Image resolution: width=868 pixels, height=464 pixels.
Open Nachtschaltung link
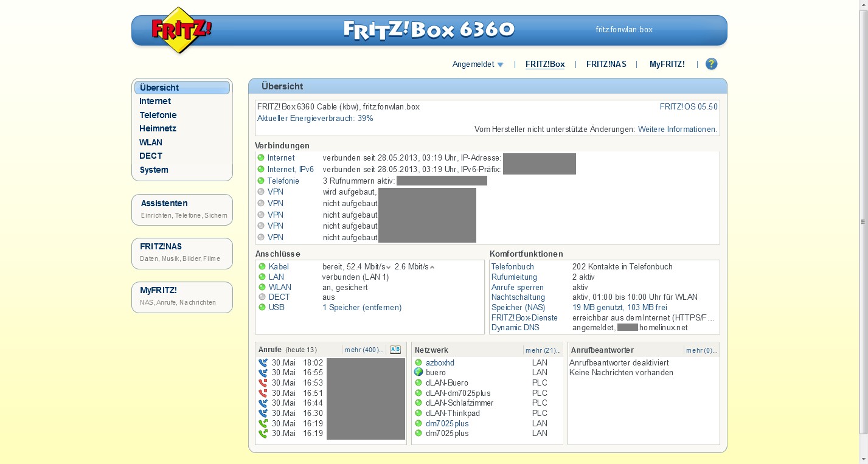pos(518,297)
